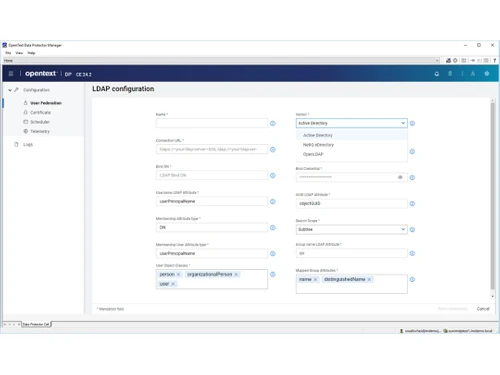The image size is (500, 375).
Task: Click the Membership User Attribute type field
Action: (x=212, y=253)
